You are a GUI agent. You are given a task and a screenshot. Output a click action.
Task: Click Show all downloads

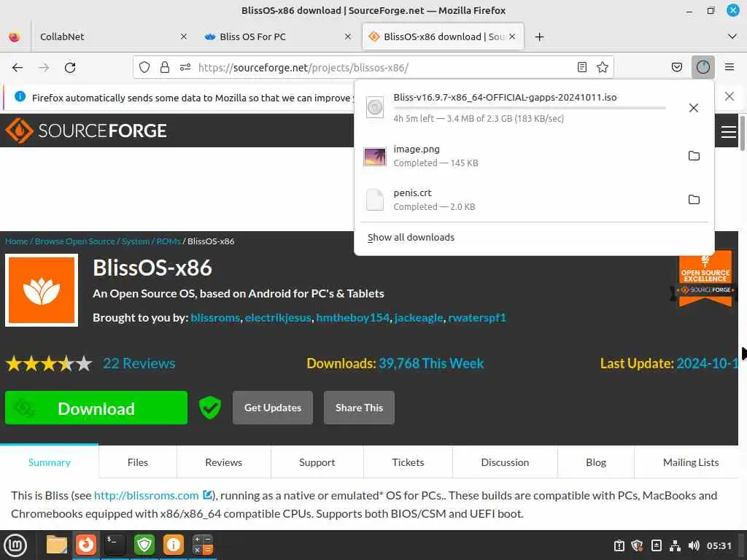pos(411,237)
